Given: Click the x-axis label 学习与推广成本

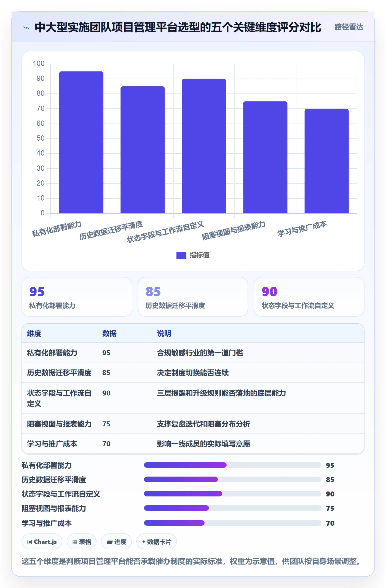Looking at the screenshot, I should [302, 229].
